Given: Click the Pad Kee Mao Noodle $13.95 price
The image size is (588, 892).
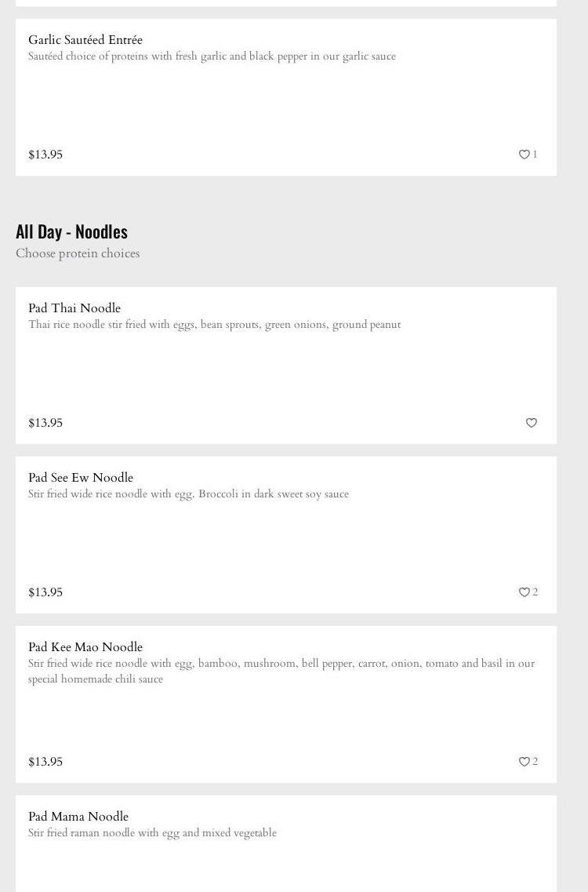Looking at the screenshot, I should [x=45, y=762].
